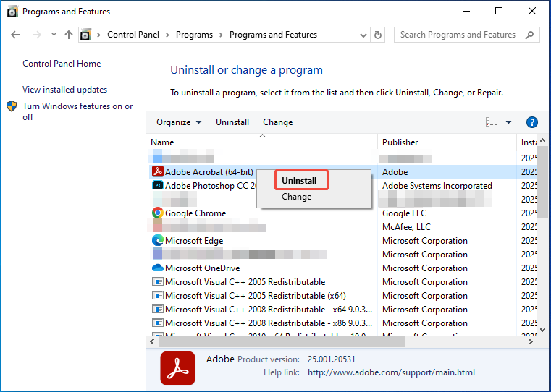Click the scroll up arrow of the list

click(542, 141)
